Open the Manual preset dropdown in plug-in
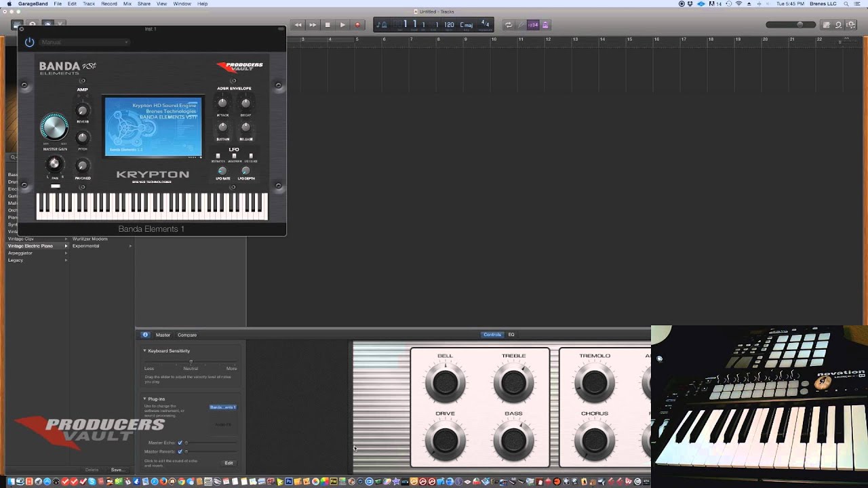Image resolution: width=868 pixels, height=488 pixels. (84, 42)
